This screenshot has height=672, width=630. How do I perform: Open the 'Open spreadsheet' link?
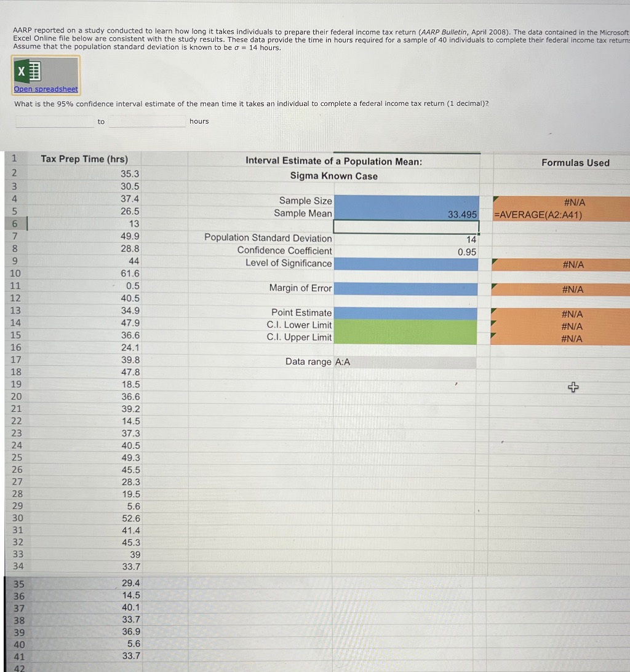click(x=46, y=89)
